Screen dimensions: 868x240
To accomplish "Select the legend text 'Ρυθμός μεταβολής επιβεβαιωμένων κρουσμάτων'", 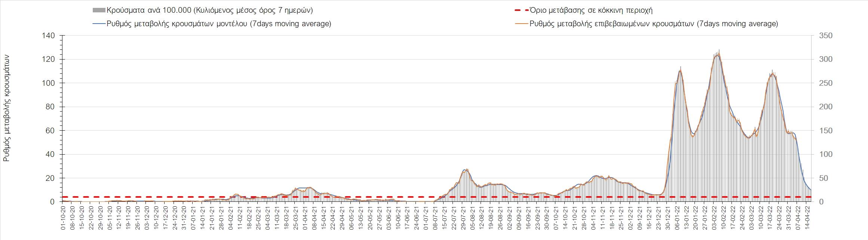I will coord(654,24).
